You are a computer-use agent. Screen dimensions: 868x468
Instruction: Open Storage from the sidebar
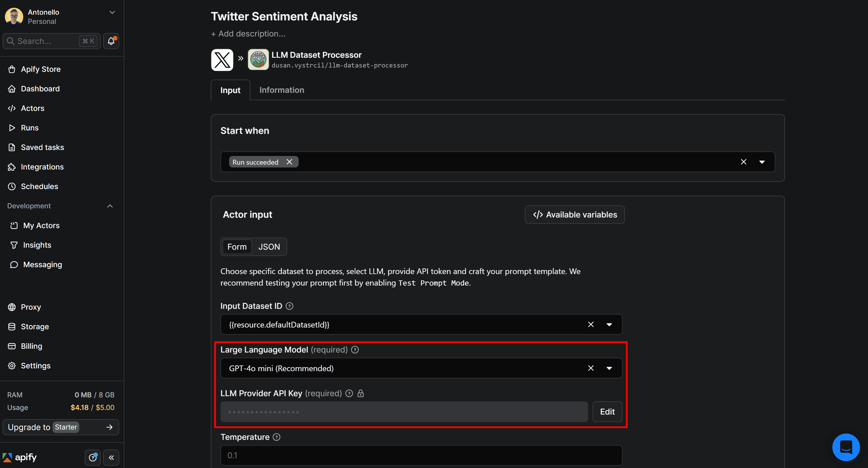[35, 326]
